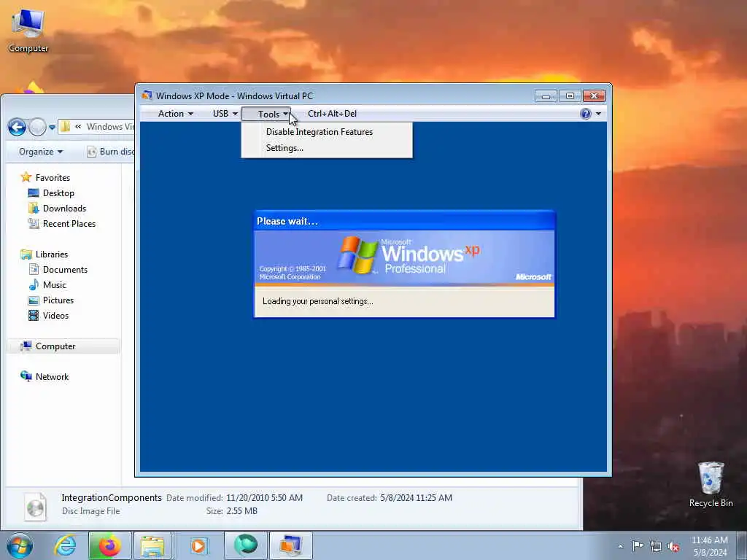Send Ctrl+Alt+Del to the virtual machine
747x560 pixels.
(332, 114)
